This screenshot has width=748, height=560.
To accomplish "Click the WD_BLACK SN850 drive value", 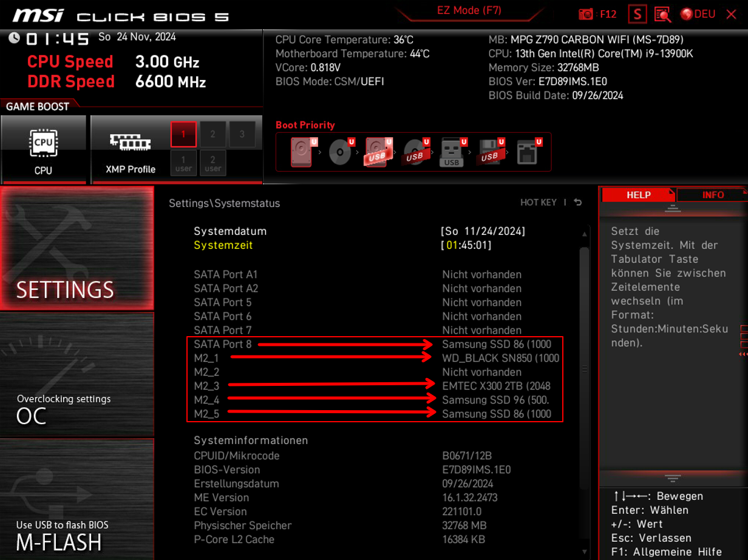I will (x=500, y=358).
